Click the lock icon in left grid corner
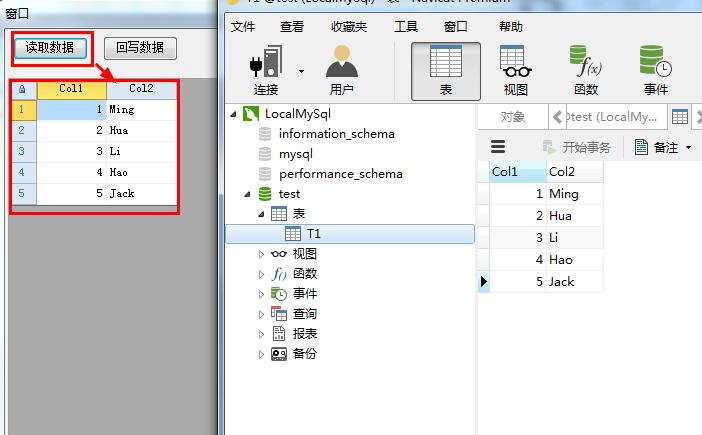This screenshot has height=435, width=702. point(22,90)
